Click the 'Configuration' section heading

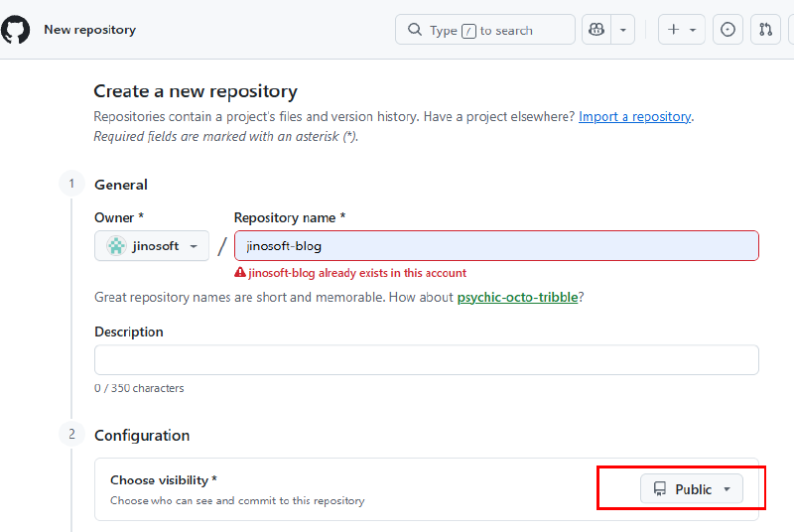142,436
